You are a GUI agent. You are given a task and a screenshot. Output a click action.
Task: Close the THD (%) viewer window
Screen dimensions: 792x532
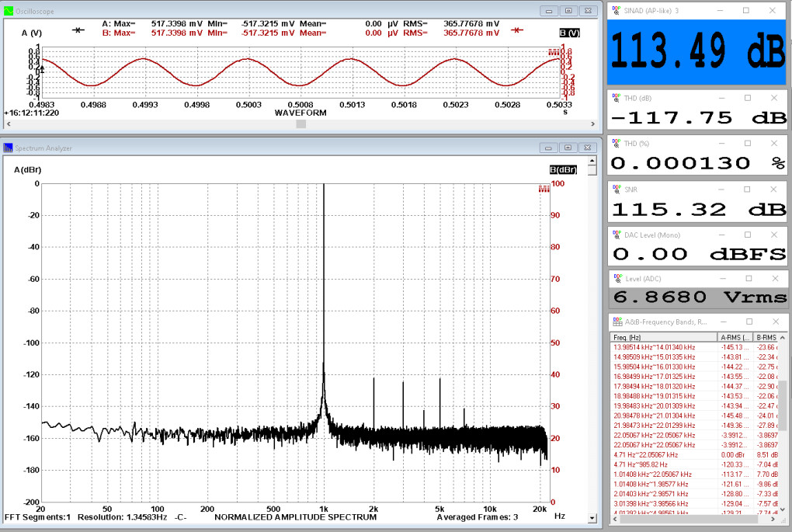774,143
